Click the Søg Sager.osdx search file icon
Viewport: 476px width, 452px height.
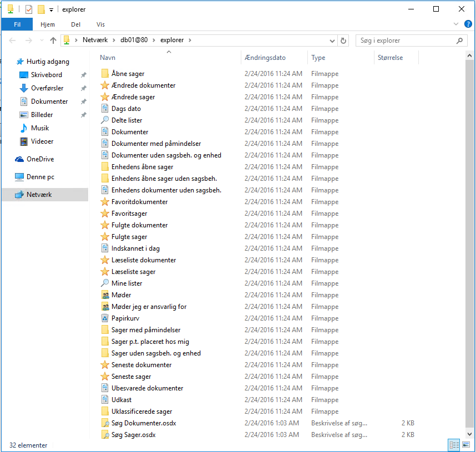click(x=105, y=435)
